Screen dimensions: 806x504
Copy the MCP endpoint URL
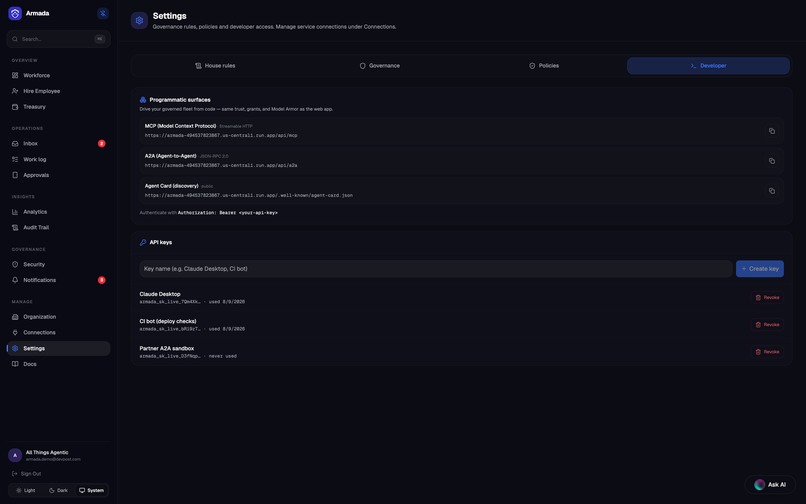point(772,131)
